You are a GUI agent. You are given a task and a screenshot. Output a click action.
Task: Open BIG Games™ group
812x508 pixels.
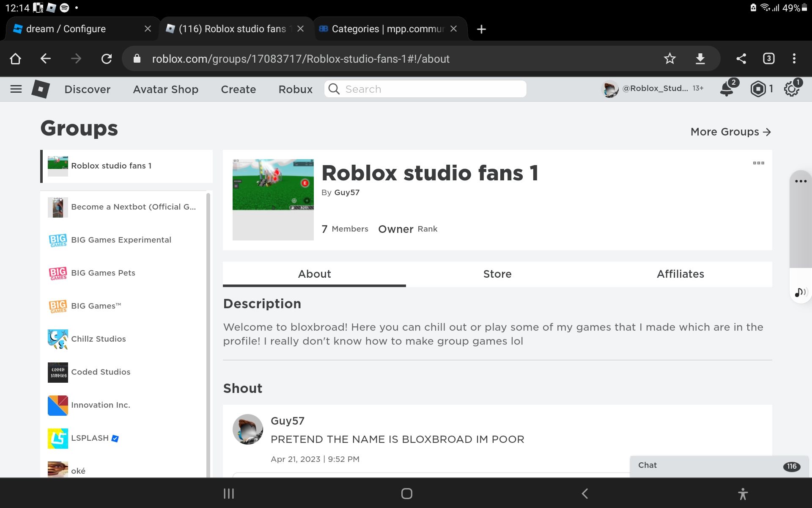click(124, 306)
